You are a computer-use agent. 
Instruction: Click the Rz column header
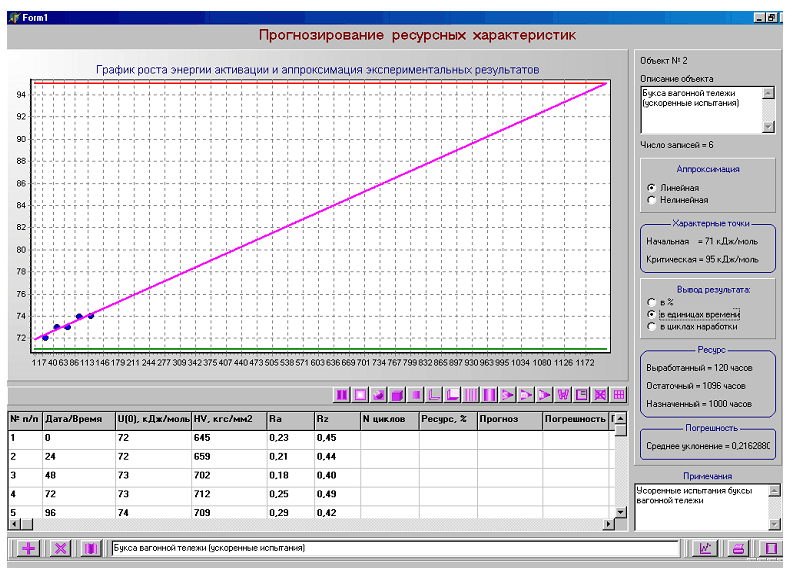click(x=337, y=419)
